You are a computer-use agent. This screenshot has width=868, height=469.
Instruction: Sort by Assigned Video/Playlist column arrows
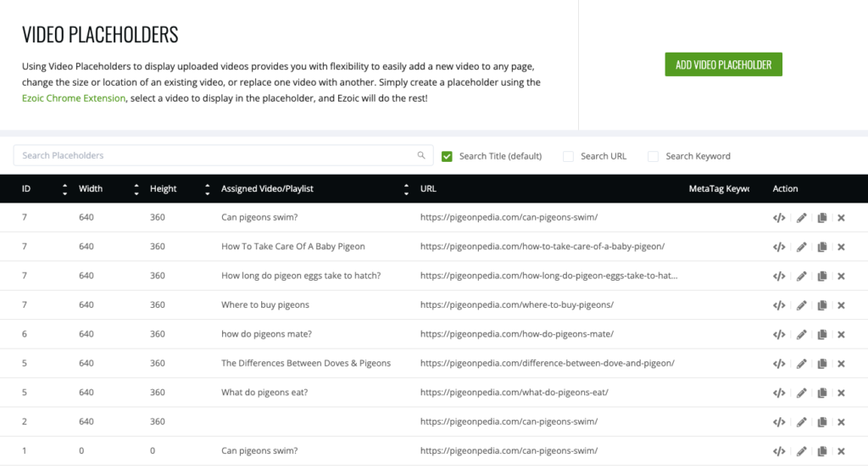coord(406,189)
